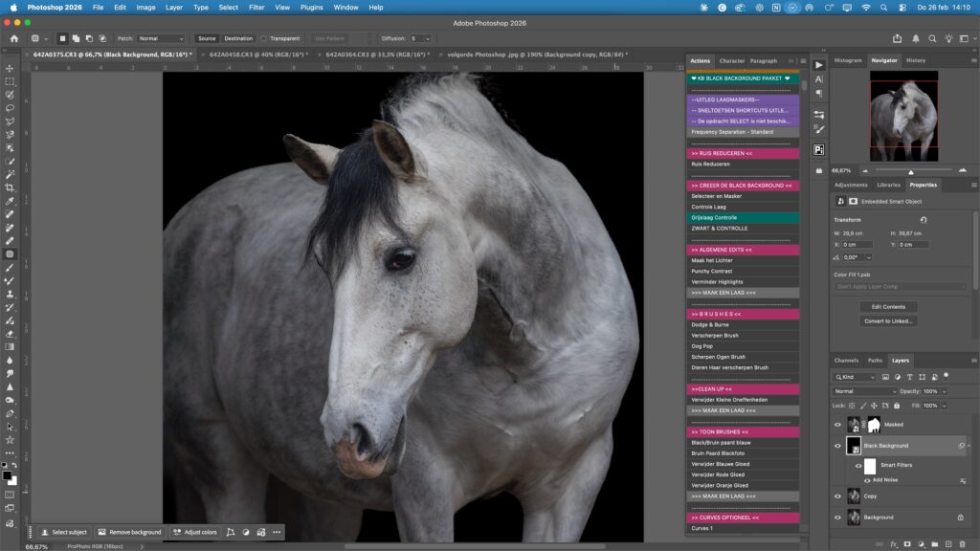Image resolution: width=980 pixels, height=551 pixels.
Task: Open the layer blend mode dropdown
Action: [x=865, y=391]
